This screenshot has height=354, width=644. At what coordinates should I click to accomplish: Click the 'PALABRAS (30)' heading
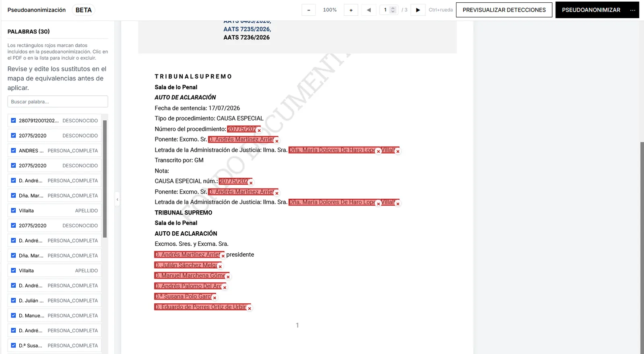(29, 31)
